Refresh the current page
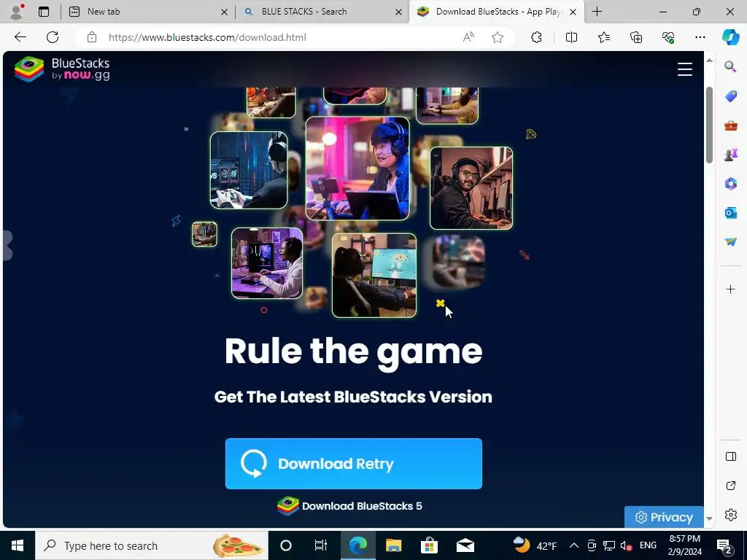Viewport: 747px width, 560px height. 53,37
